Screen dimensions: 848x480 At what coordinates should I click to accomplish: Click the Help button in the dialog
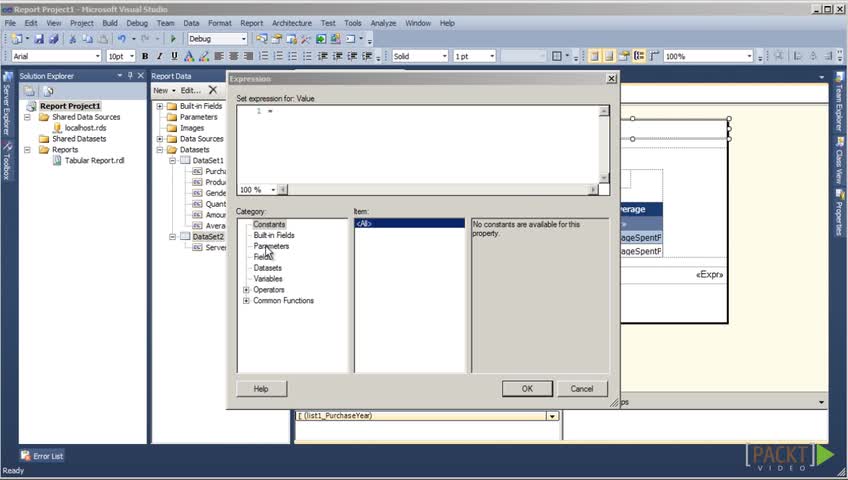click(261, 389)
